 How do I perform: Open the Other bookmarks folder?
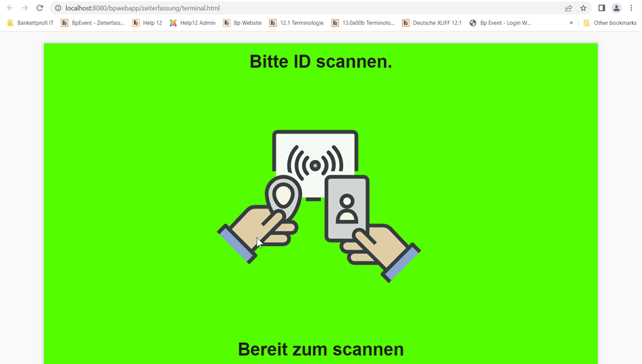610,23
